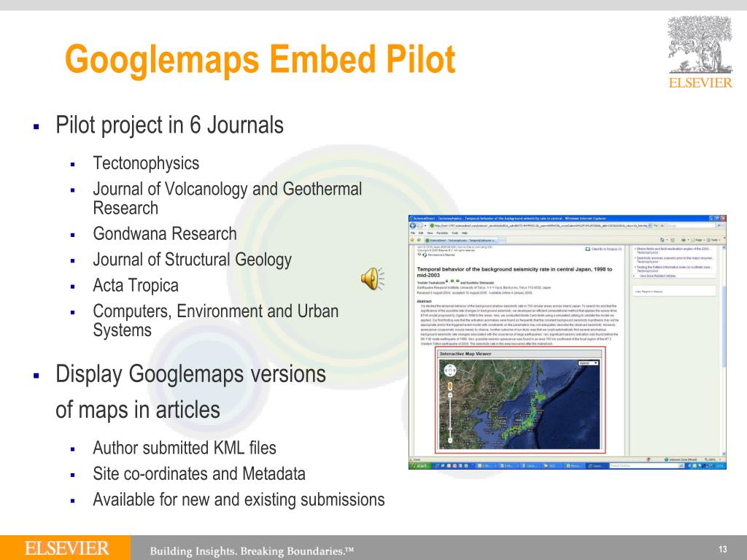Screen dimensions: 747x560
Task: Click Building Insights. Breaking Boundaries tagline
Action: point(252,551)
